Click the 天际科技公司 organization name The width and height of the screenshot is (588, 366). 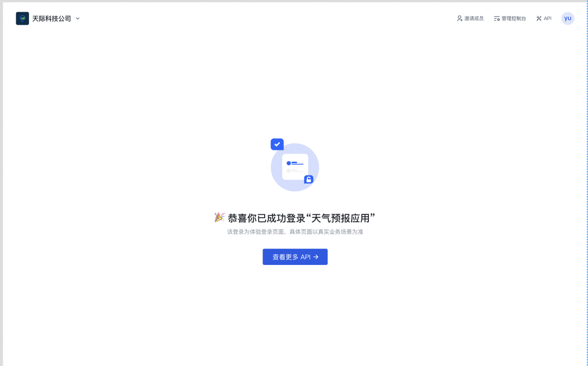[51, 18]
